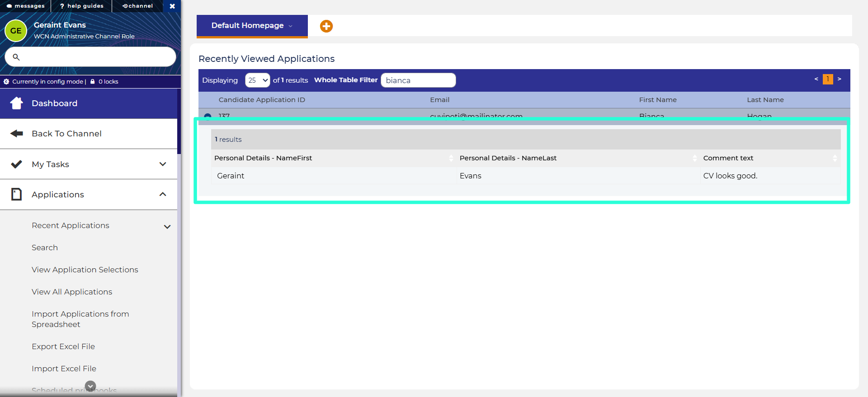Image resolution: width=868 pixels, height=397 pixels.
Task: Open the Search link under Applications
Action: click(45, 248)
